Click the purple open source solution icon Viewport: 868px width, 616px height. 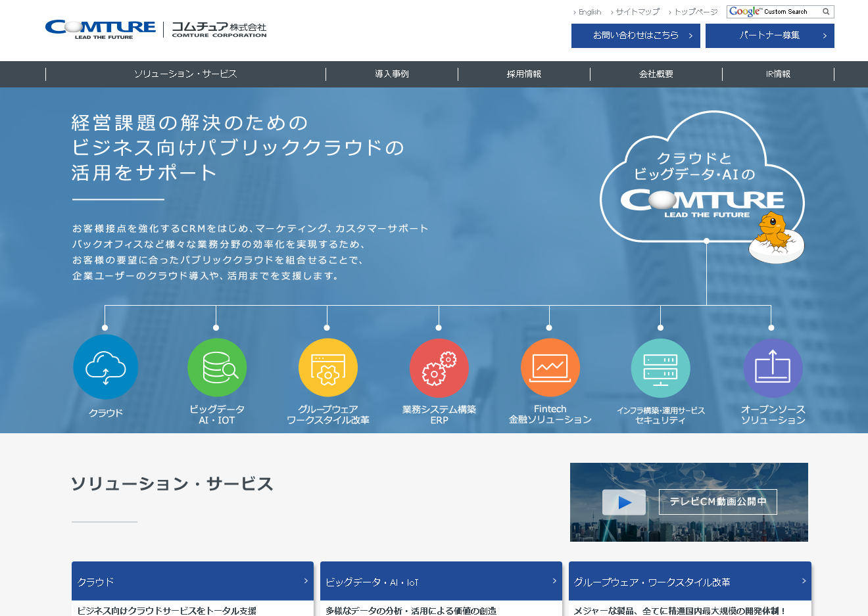773,368
